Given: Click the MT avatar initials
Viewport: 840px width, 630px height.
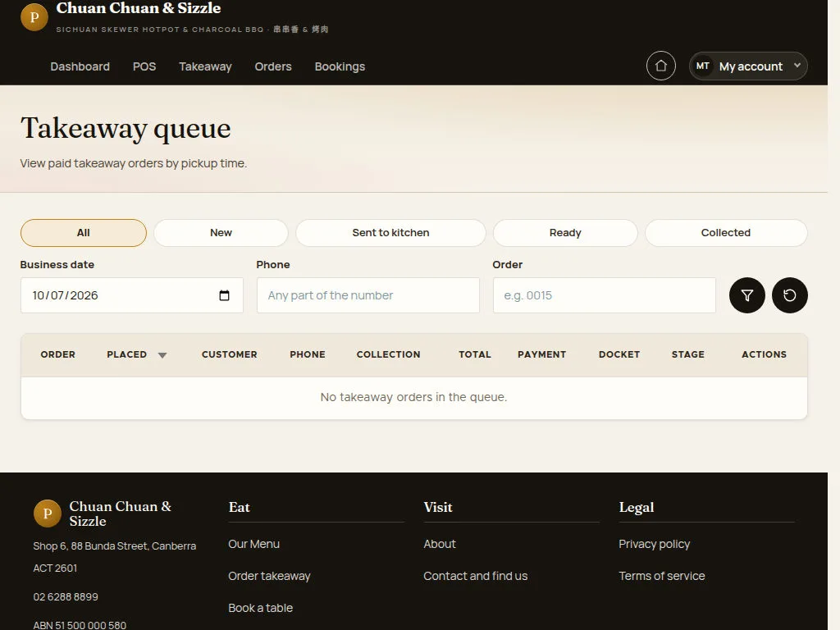Looking at the screenshot, I should [703, 66].
